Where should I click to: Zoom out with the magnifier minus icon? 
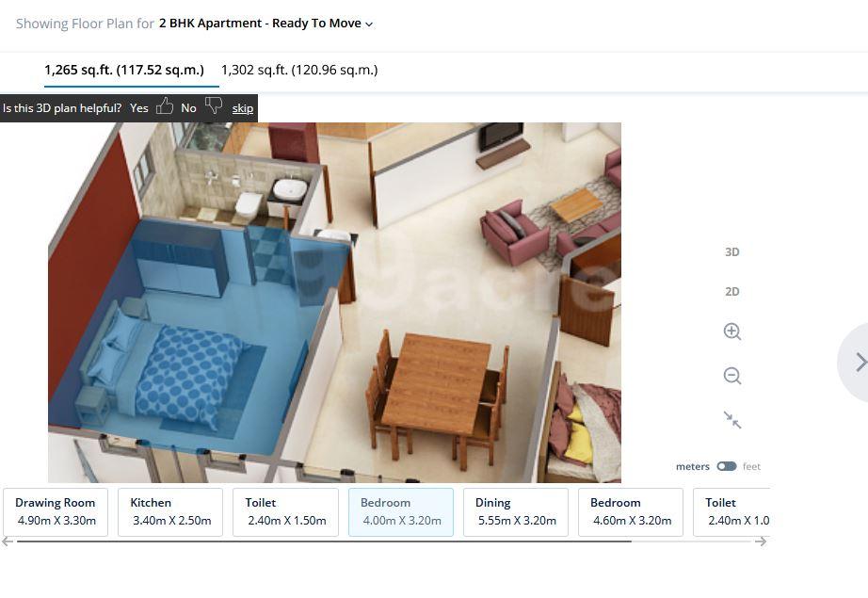tap(731, 376)
